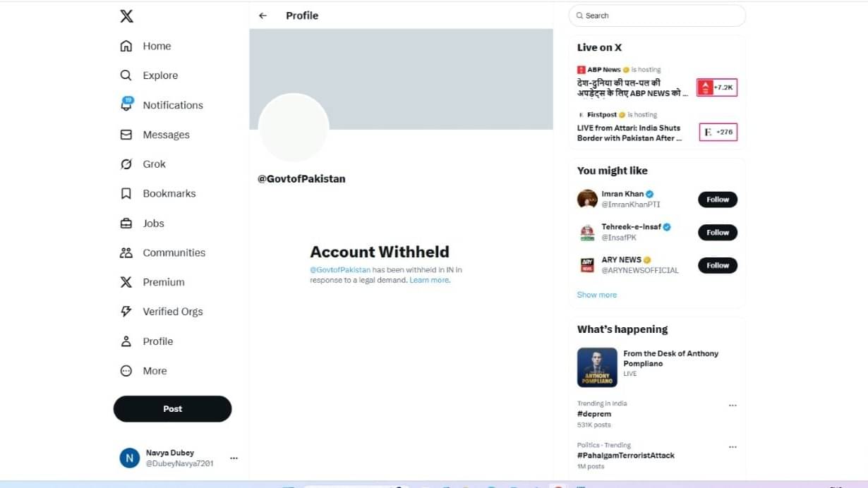Click the X logo at the top

(x=126, y=16)
